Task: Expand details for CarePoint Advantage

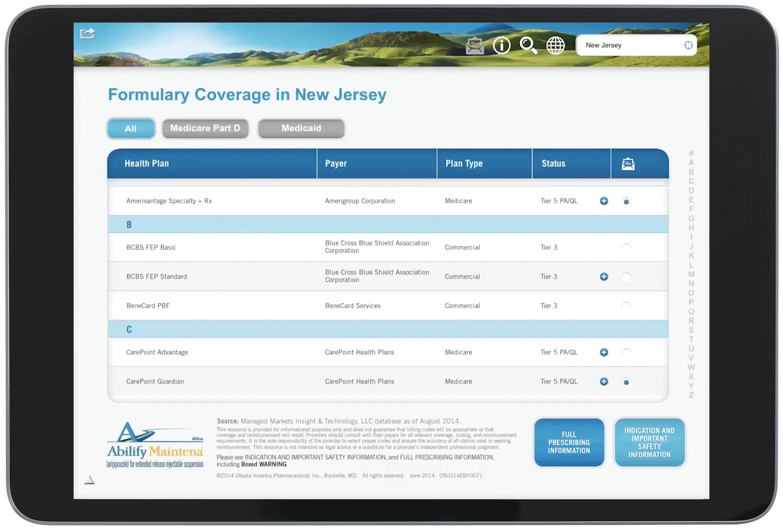Action: (x=604, y=352)
